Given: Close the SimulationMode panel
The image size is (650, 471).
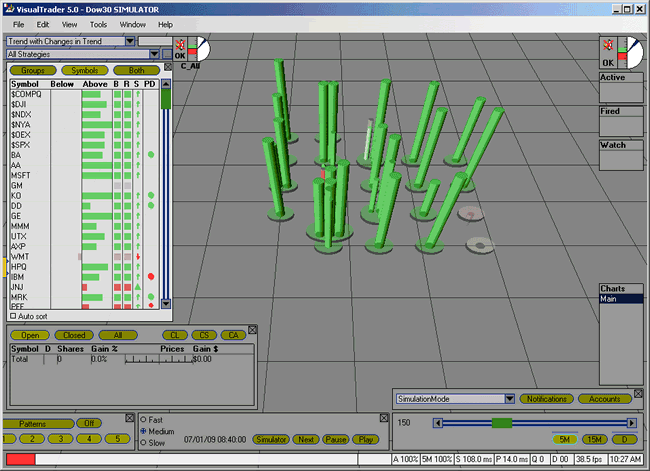Looking at the screenshot, I should [x=638, y=393].
